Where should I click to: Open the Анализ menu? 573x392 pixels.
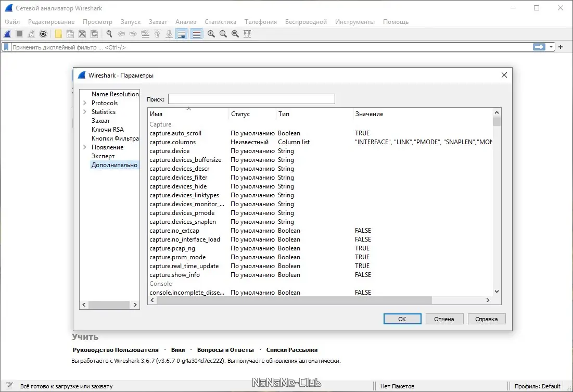point(185,22)
